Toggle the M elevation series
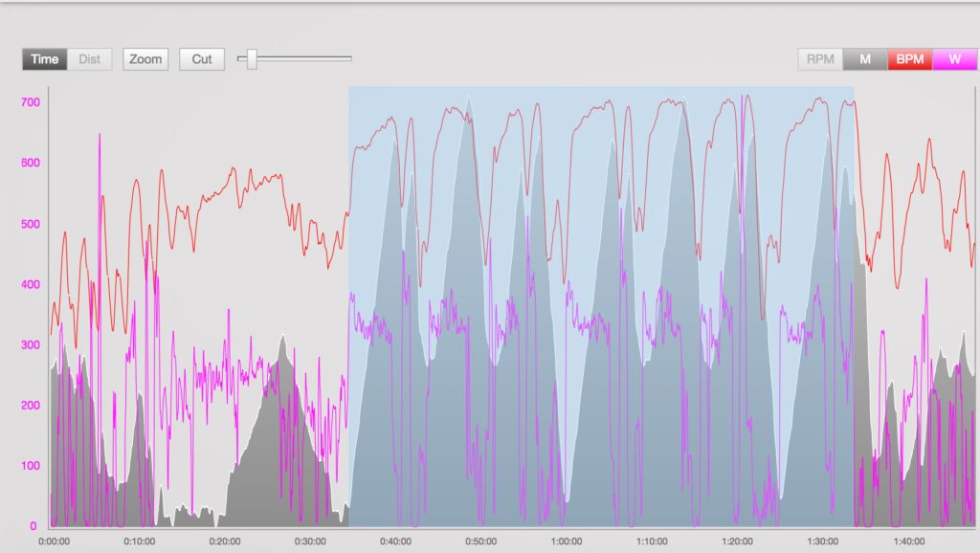 pyautogui.click(x=865, y=59)
